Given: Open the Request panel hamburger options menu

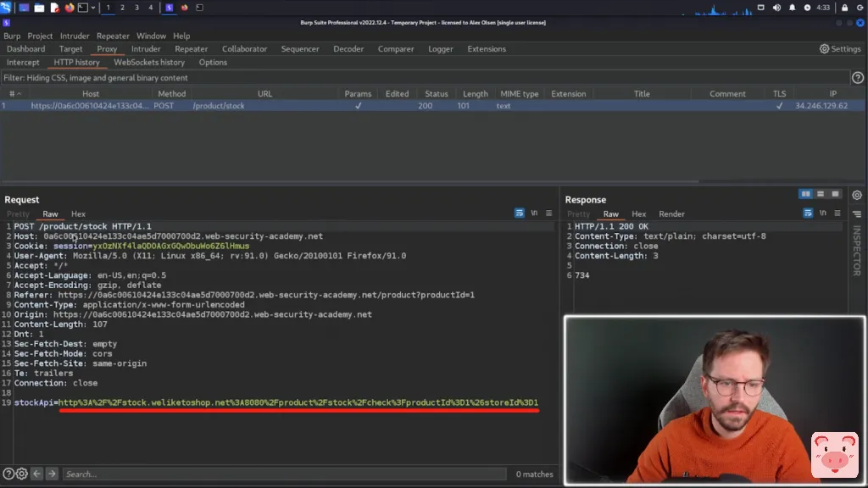Looking at the screenshot, I should [548, 213].
